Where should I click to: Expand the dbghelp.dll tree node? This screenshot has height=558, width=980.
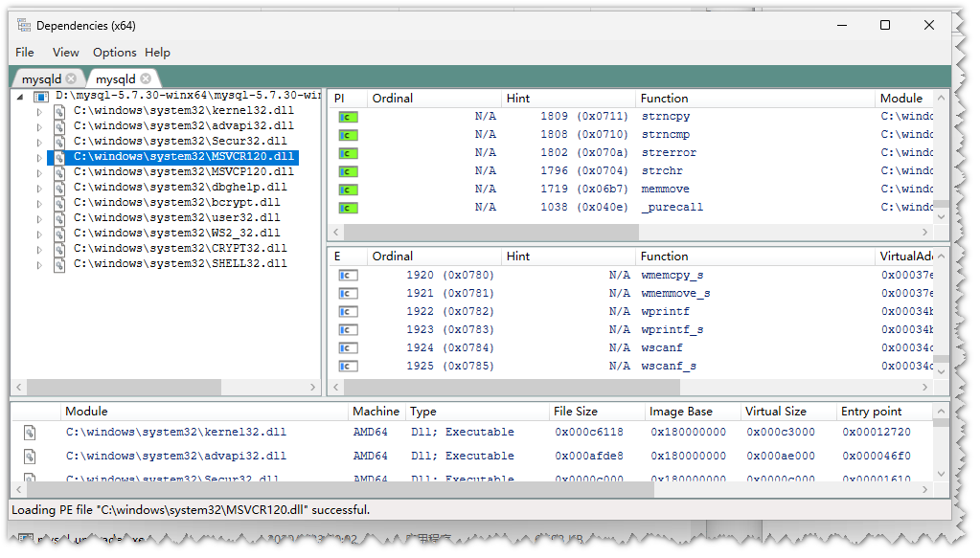[x=38, y=188]
